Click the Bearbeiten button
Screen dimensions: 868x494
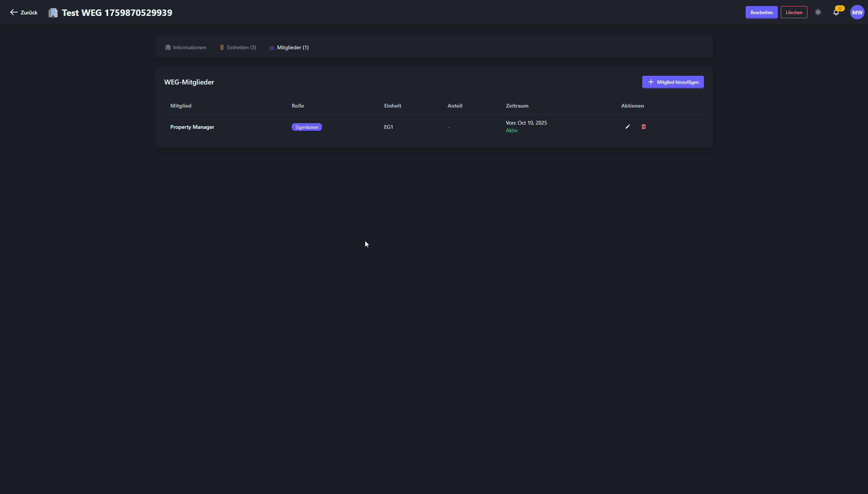pos(761,13)
